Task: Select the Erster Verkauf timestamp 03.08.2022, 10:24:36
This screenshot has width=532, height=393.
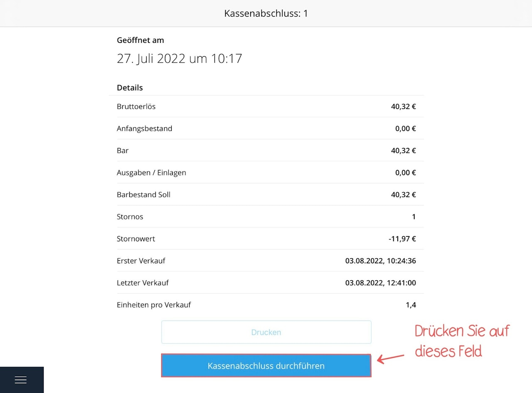Action: (x=381, y=260)
